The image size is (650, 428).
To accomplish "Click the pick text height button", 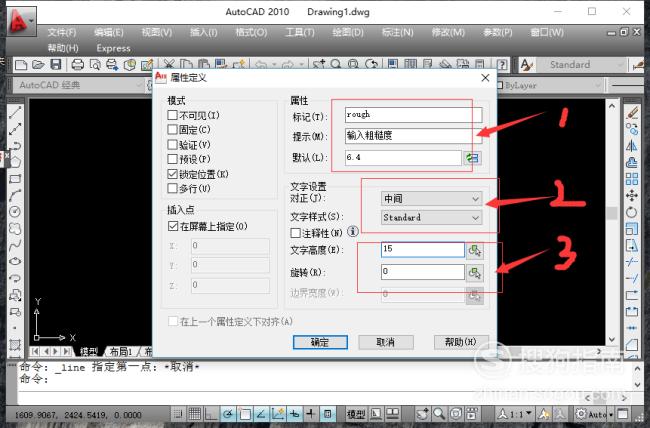I will (475, 250).
